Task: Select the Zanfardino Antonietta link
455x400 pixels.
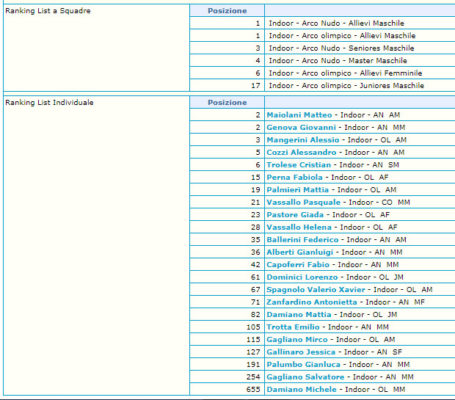Action: [x=312, y=302]
